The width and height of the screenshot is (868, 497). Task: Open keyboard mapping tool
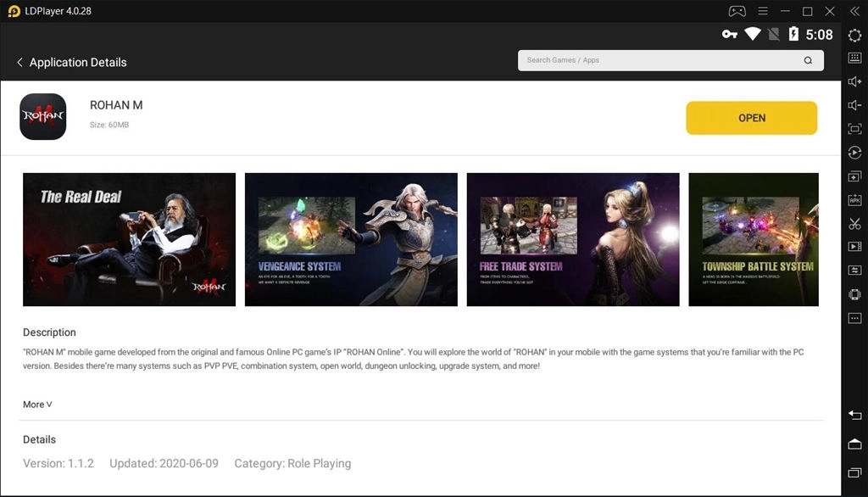pyautogui.click(x=854, y=58)
